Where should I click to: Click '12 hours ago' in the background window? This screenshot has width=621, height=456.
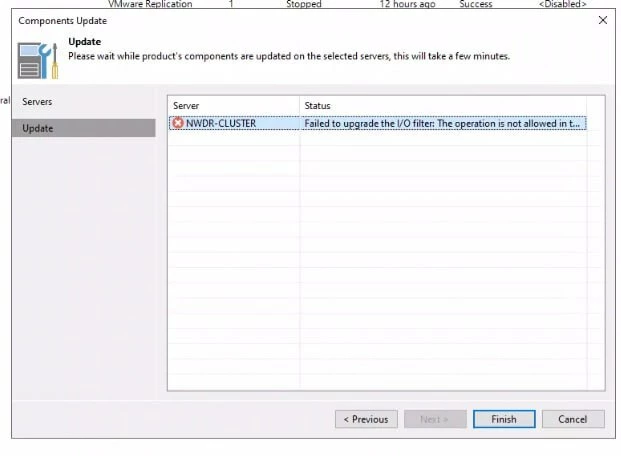[408, 4]
